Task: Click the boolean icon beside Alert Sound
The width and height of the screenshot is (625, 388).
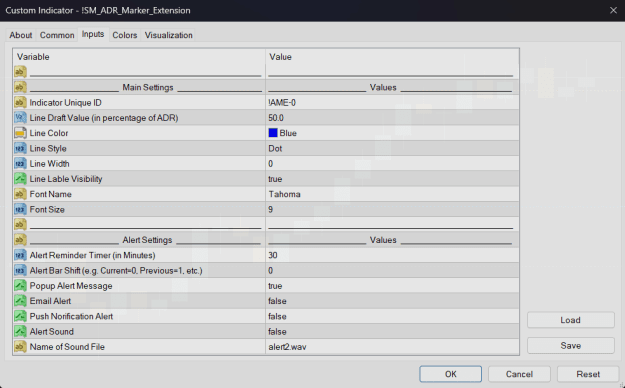Action: 20,331
